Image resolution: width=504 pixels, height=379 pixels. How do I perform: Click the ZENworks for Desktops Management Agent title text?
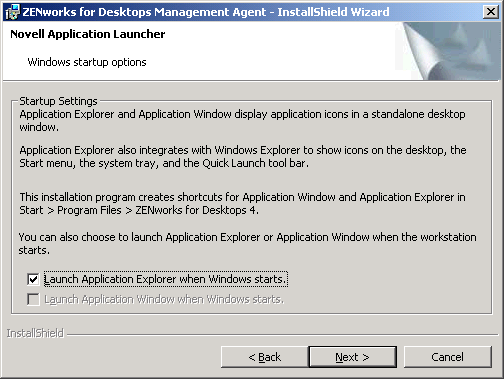(206, 12)
